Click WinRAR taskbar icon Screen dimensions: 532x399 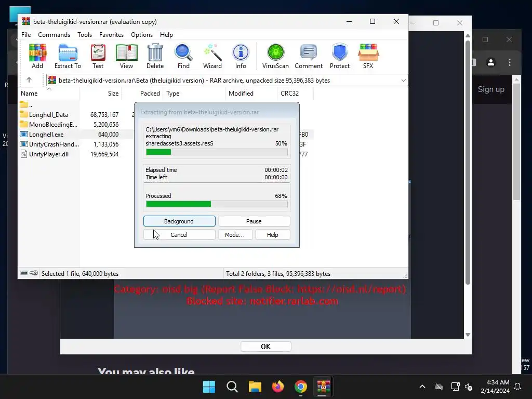pos(323,387)
